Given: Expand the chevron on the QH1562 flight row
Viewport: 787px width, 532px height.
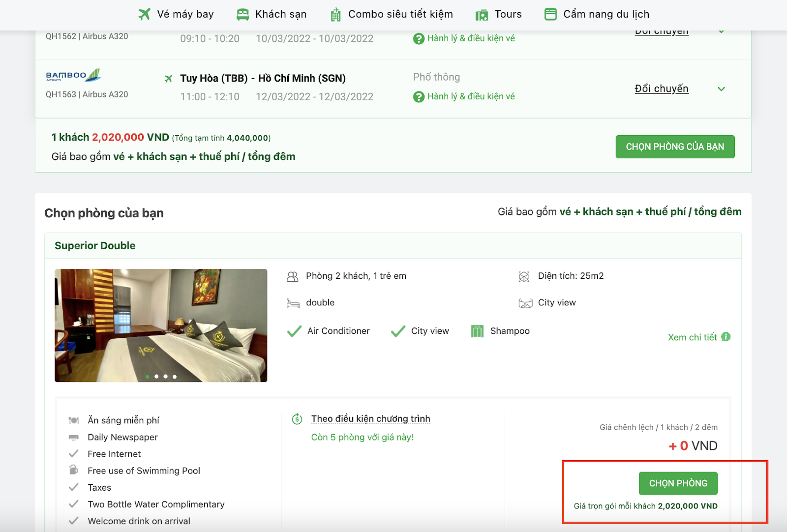Looking at the screenshot, I should (721, 32).
